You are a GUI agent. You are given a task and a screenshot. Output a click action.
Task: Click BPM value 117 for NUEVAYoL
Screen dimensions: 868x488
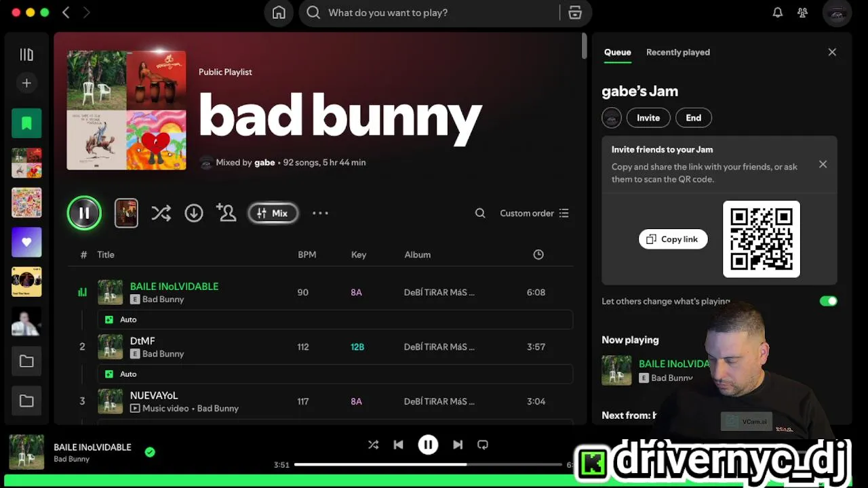pos(303,401)
